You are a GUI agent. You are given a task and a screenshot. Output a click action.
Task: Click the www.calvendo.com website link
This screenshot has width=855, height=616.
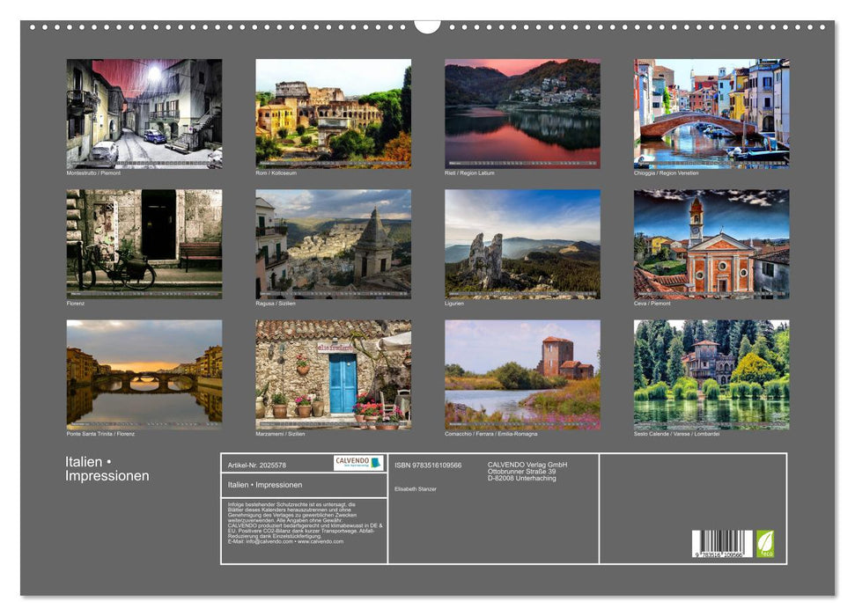(320, 543)
